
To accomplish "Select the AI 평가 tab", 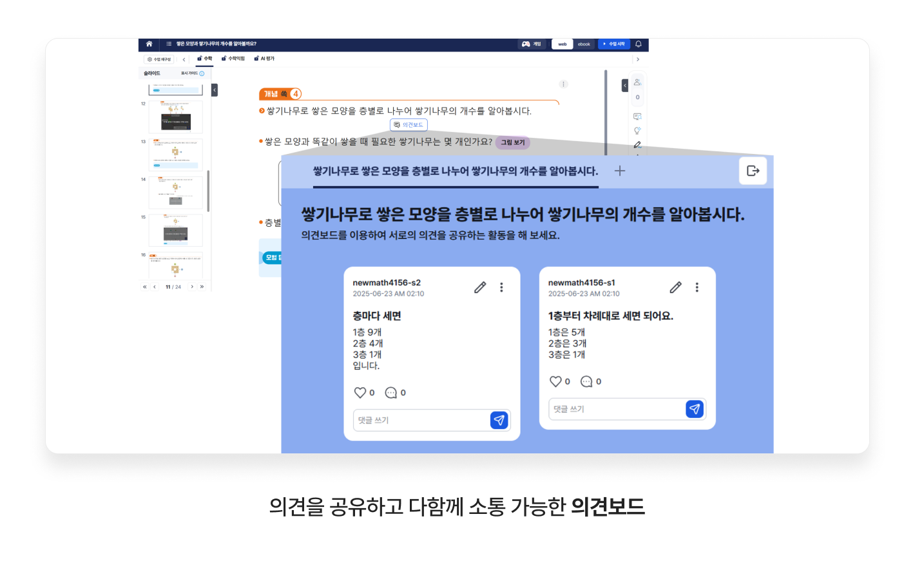I will tap(264, 59).
